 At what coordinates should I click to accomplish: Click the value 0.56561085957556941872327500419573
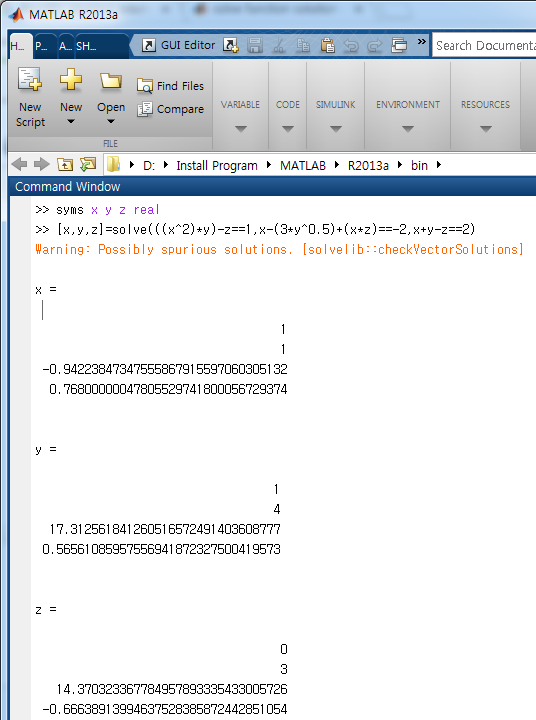(161, 549)
